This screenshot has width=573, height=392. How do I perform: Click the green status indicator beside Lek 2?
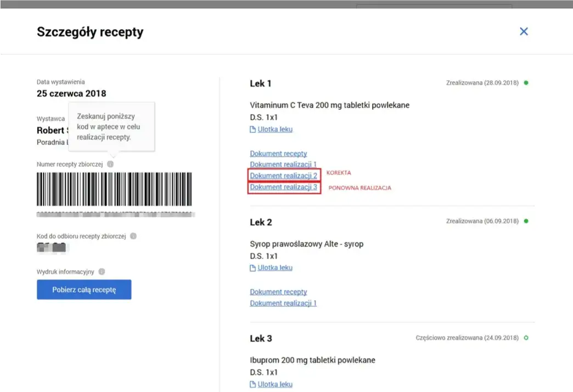pos(526,221)
